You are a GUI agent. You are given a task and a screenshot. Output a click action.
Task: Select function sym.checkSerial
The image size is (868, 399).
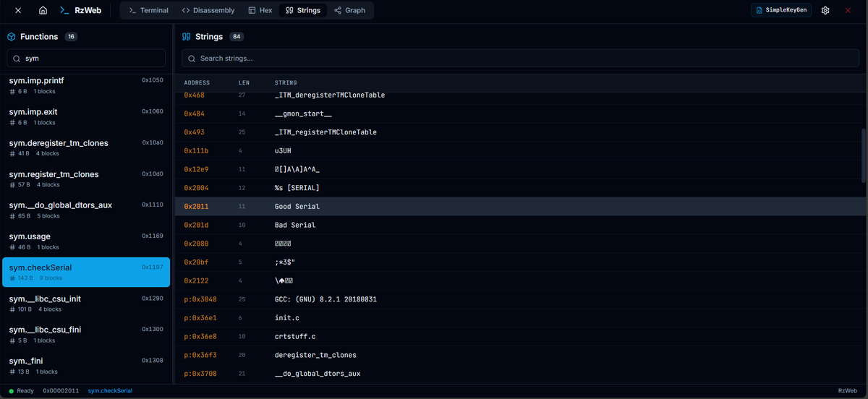pos(86,272)
